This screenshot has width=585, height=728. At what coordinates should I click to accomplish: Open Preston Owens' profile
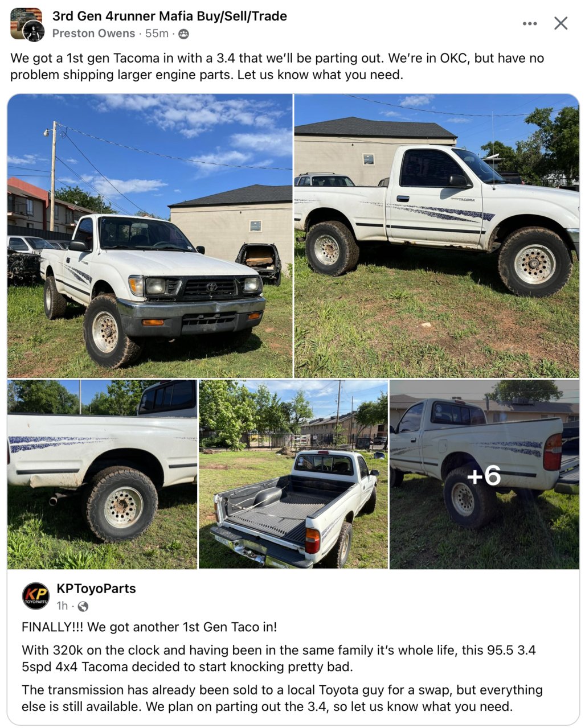pos(93,34)
